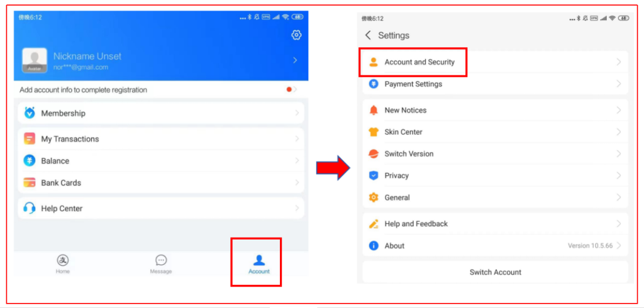This screenshot has height=308, width=644.
Task: Open General via the orange gear icon
Action: tap(374, 197)
